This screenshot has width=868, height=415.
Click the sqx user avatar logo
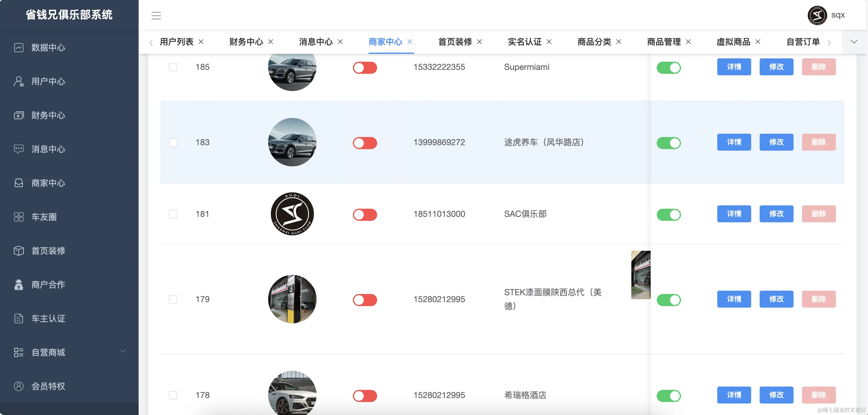coord(817,15)
